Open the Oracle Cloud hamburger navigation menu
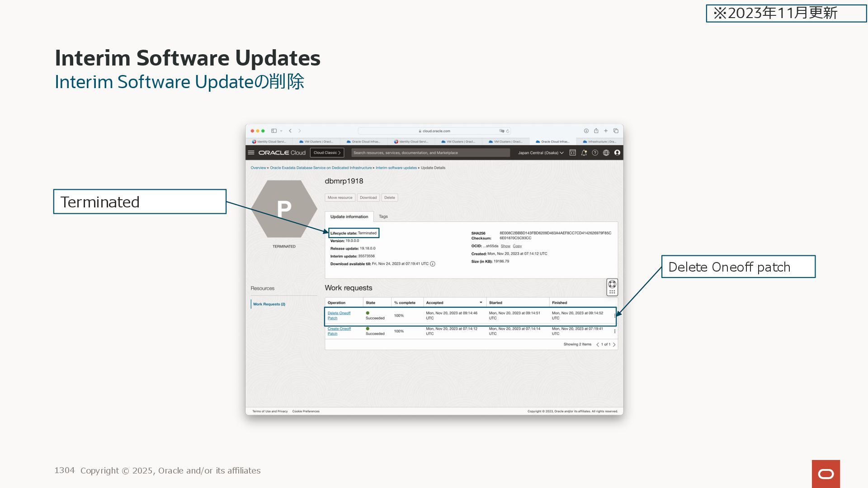 click(x=251, y=153)
